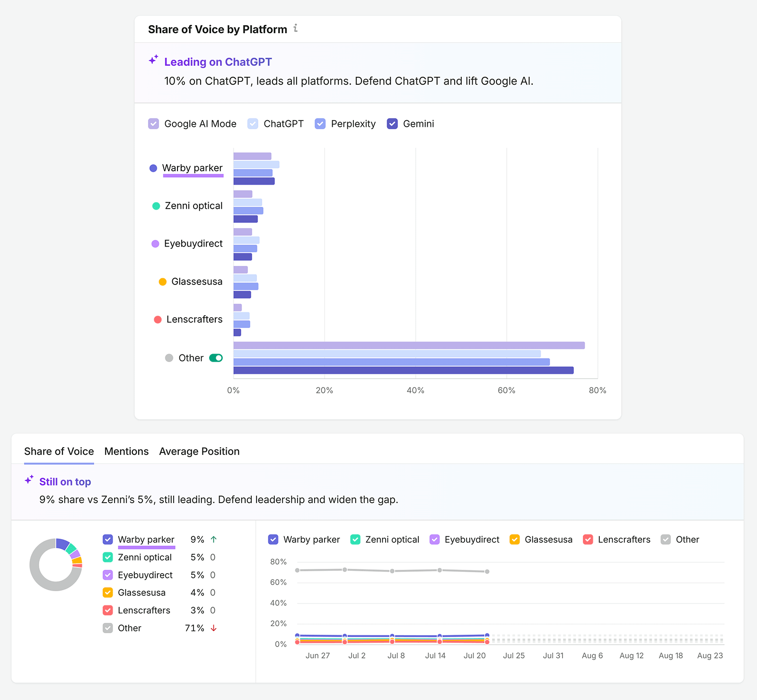Uncheck Warby parker in the donut legend list
Viewport: 757px width, 700px height.
tap(108, 540)
